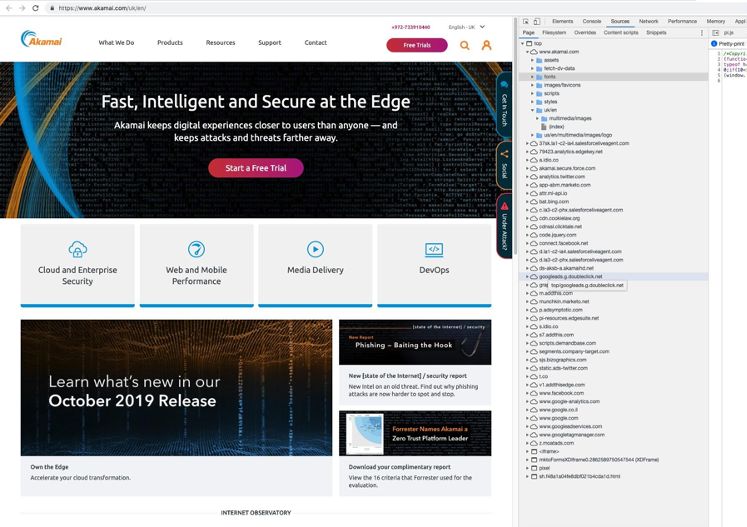Open the Social share side tab

[x=504, y=166]
